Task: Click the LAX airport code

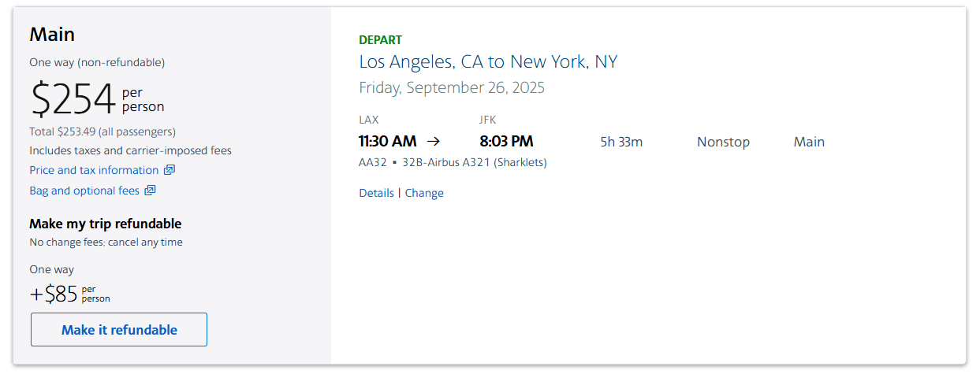Action: point(368,120)
